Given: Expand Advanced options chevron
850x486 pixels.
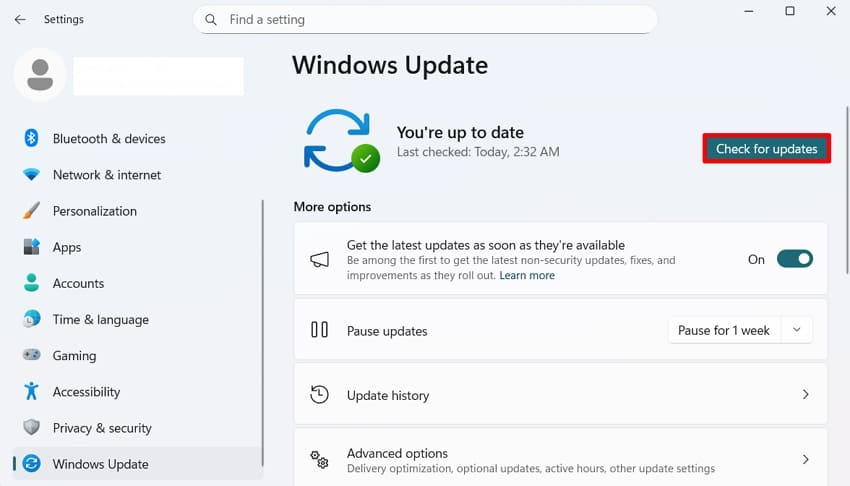Looking at the screenshot, I should click(x=806, y=459).
